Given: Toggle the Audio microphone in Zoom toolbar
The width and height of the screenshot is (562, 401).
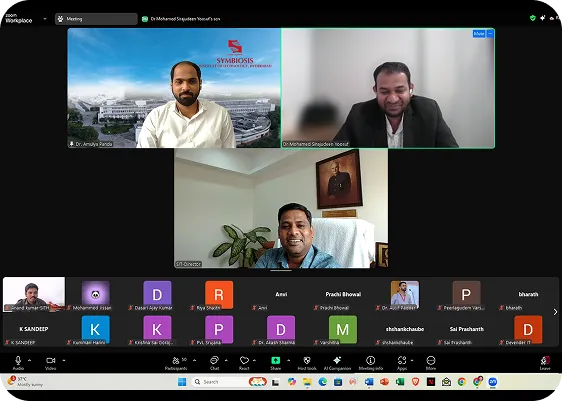Looking at the screenshot, I should click(18, 360).
